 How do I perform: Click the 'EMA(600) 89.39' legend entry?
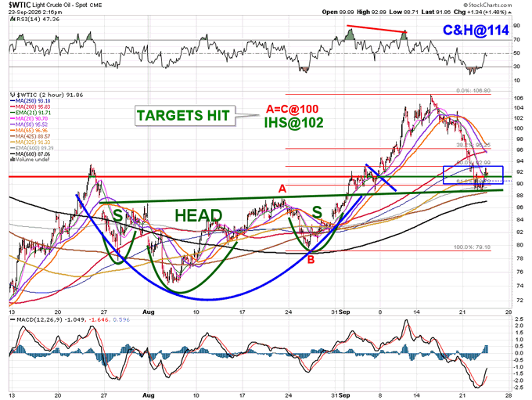34,148
